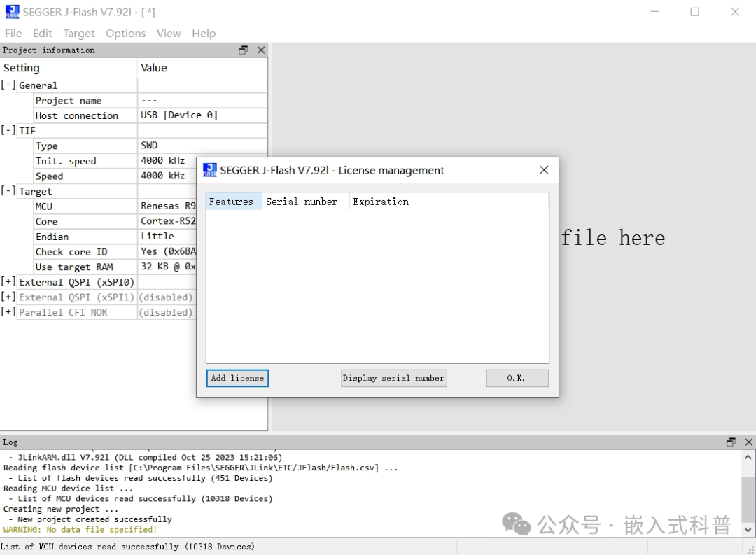The width and height of the screenshot is (756, 555).
Task: Collapse the TIF settings group
Action: [8, 130]
